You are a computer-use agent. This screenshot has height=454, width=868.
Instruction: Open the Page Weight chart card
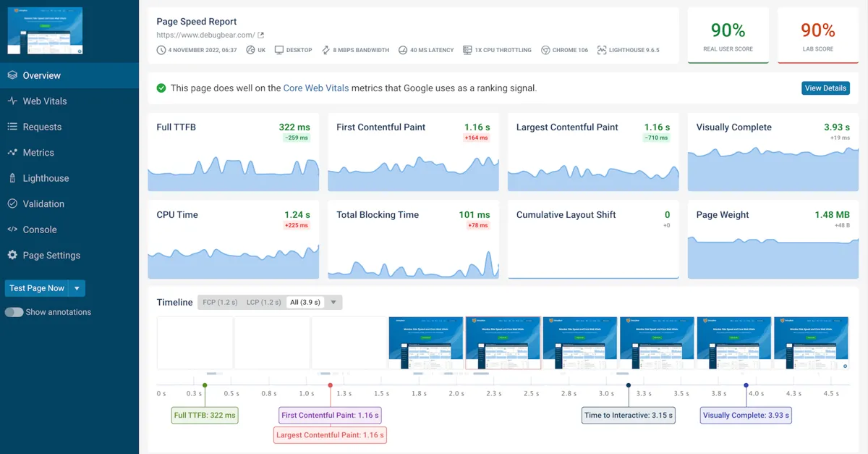tap(773, 240)
